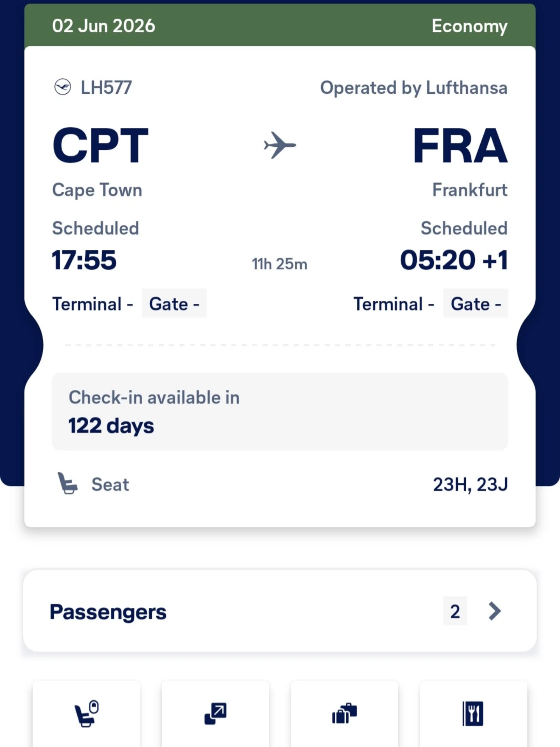Tap flight number LH577
560x747 pixels.
(x=106, y=88)
